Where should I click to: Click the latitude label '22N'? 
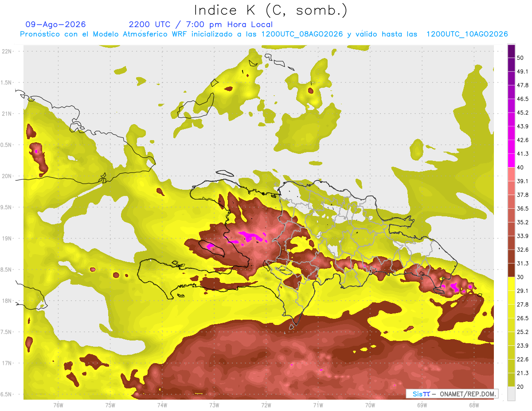[8, 51]
